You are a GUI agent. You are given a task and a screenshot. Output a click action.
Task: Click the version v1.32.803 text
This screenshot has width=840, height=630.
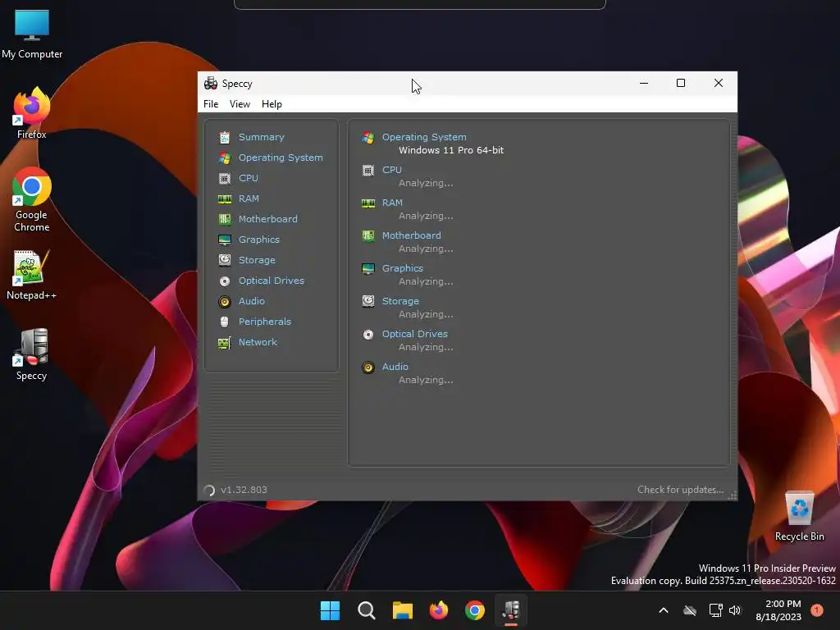(x=244, y=490)
